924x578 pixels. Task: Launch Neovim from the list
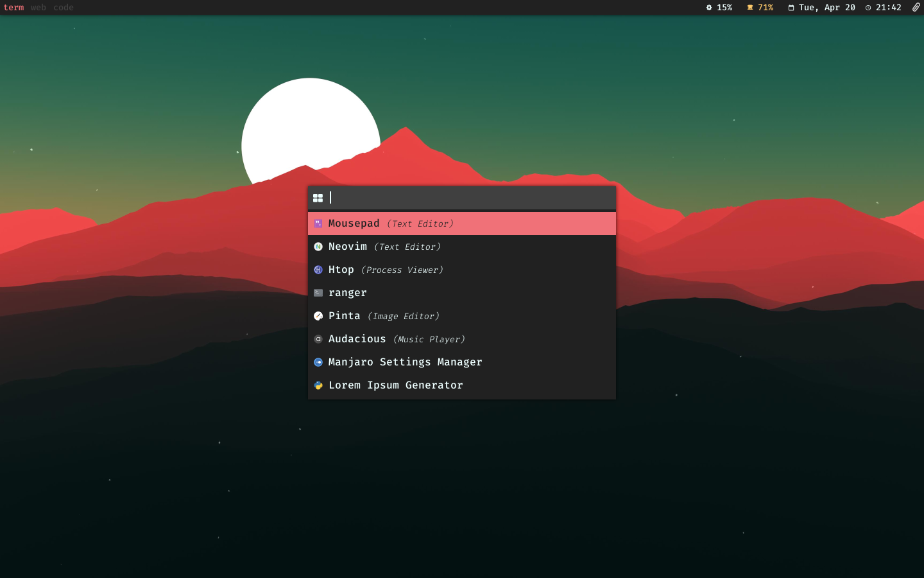coord(462,247)
